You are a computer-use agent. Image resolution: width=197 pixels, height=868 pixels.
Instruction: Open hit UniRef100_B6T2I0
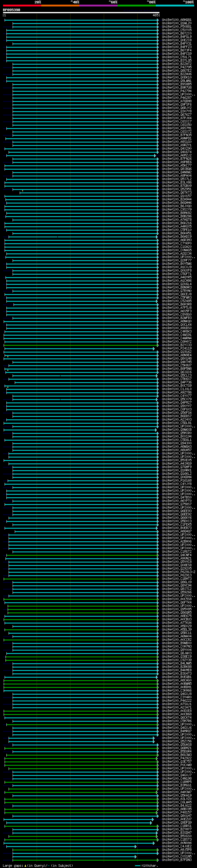click(177, 33)
